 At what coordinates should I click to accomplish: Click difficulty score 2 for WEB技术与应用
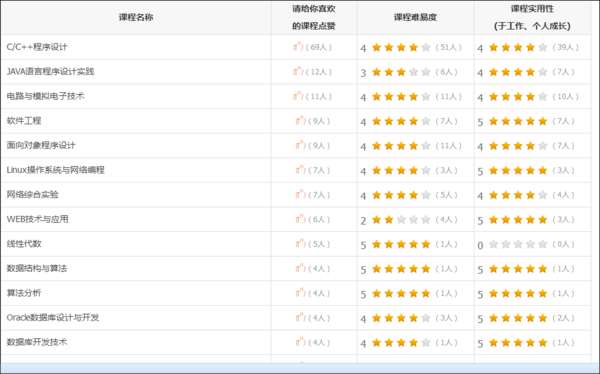[363, 220]
